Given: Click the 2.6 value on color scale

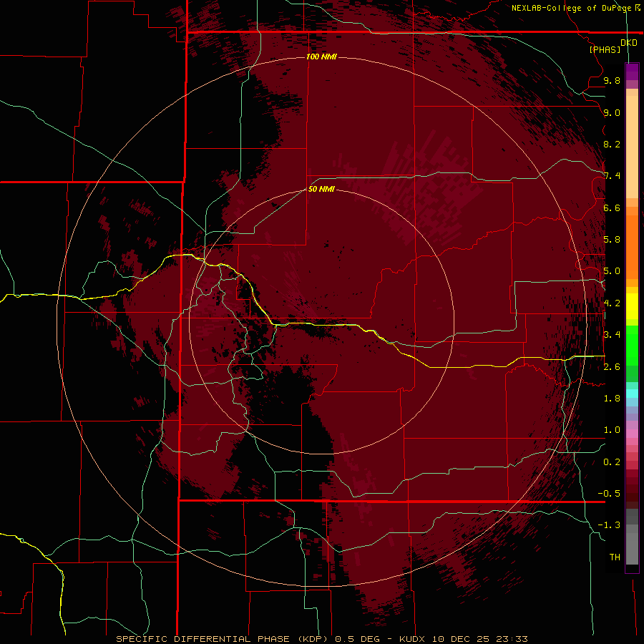Looking at the screenshot, I should click(612, 367).
